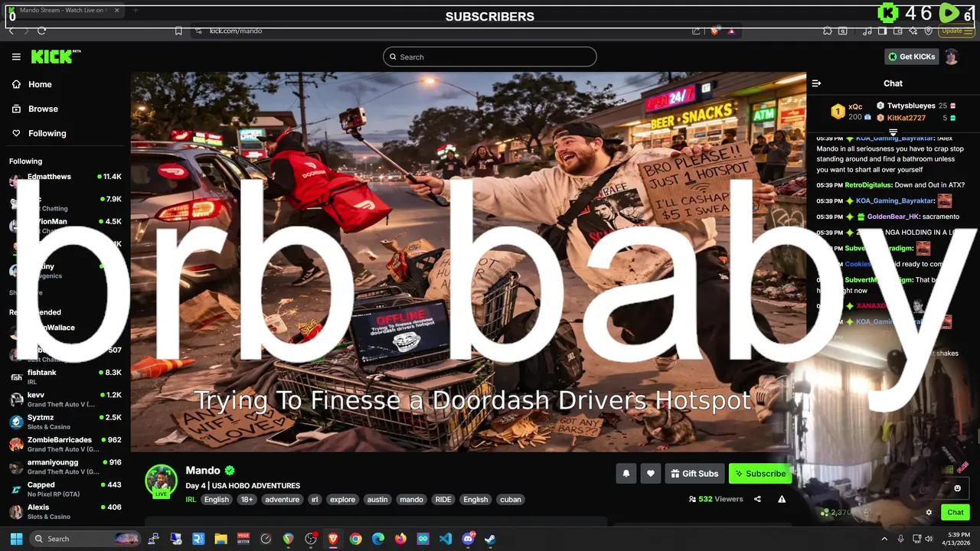Image resolution: width=980 pixels, height=551 pixels.
Task: Click GoldenBear_HK username in chat
Action: point(893,217)
